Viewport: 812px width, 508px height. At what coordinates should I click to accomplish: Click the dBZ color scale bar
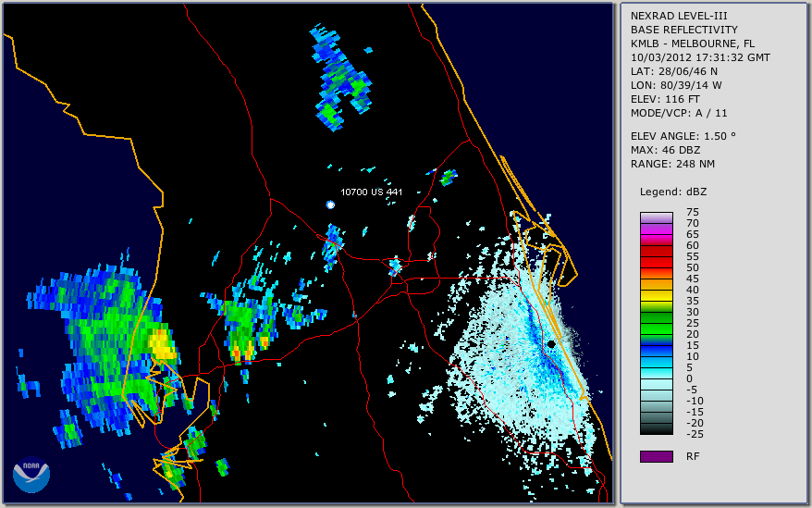pos(656,324)
